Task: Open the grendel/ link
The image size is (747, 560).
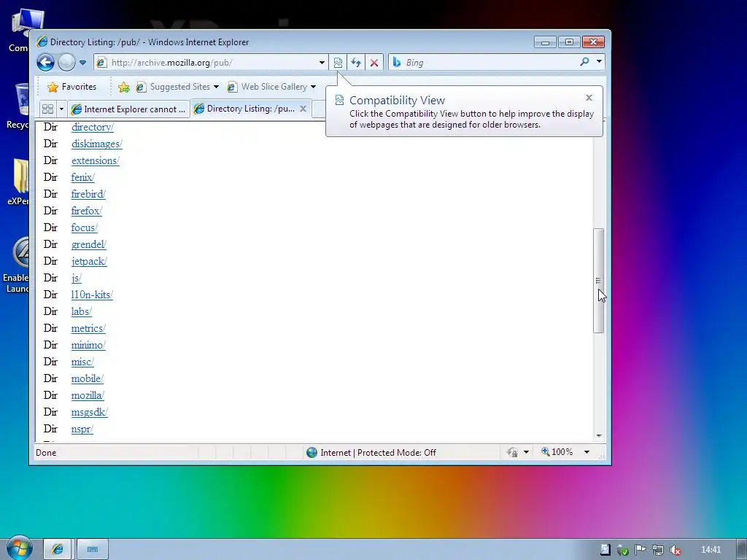Action: click(x=88, y=244)
